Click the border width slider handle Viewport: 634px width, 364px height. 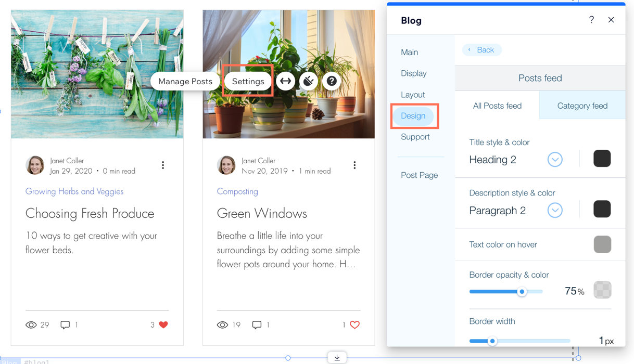[492, 341]
